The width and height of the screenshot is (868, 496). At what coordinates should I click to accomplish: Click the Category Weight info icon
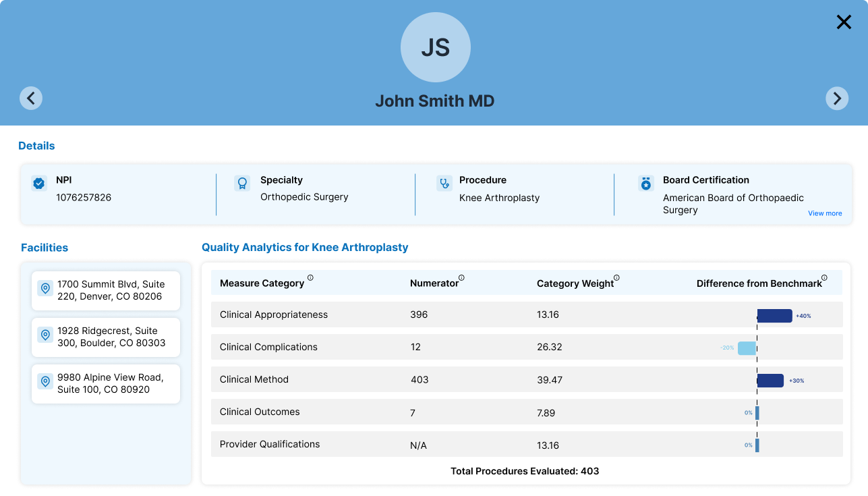(x=616, y=278)
